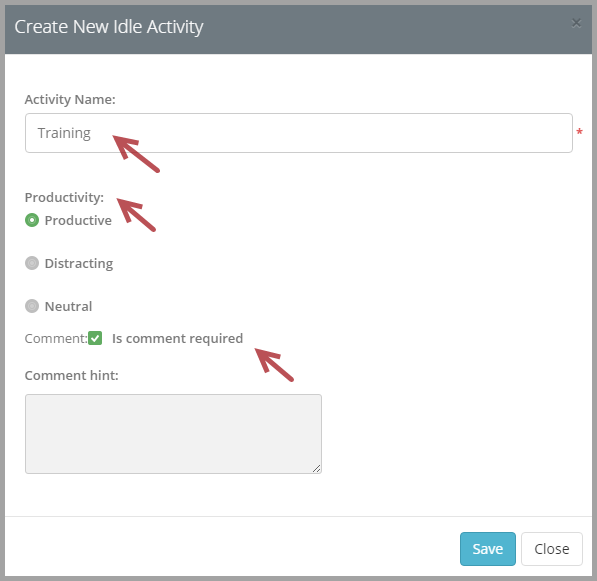The width and height of the screenshot is (597, 581).
Task: Select the Neutral radio button
Action: coord(32,306)
